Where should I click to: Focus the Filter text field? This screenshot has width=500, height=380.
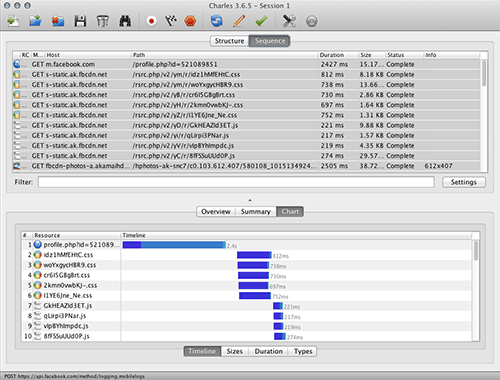(236, 182)
